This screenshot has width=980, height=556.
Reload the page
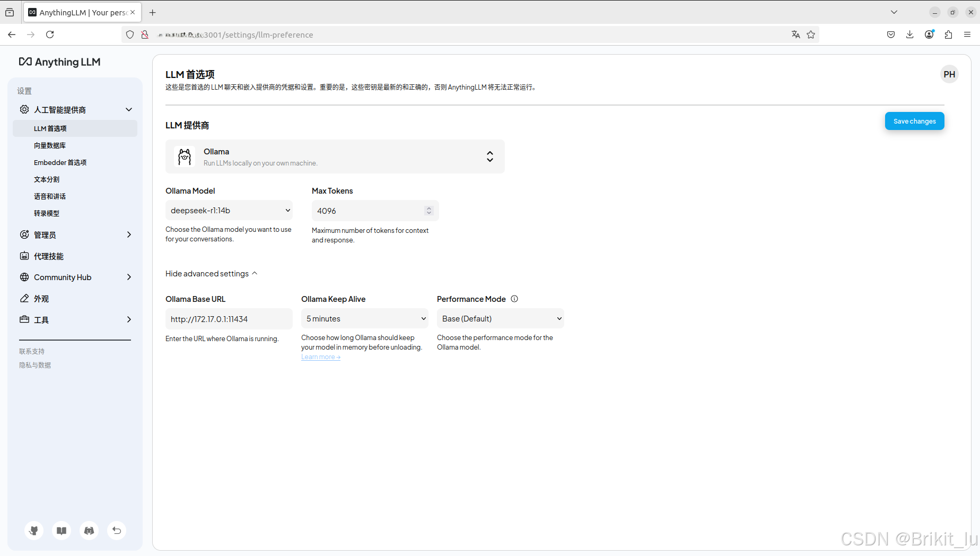pyautogui.click(x=50, y=34)
